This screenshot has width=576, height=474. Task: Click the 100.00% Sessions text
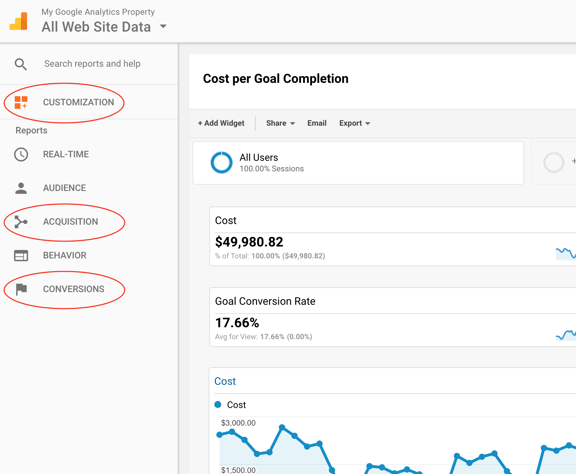(271, 169)
